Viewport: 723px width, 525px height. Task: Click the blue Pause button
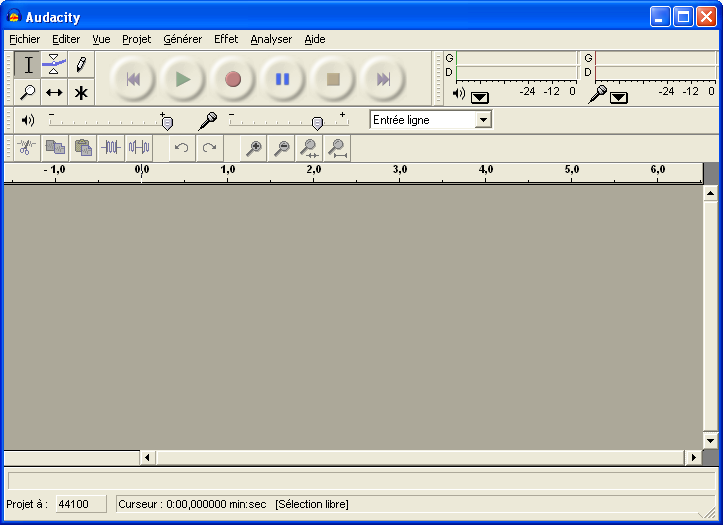click(283, 79)
